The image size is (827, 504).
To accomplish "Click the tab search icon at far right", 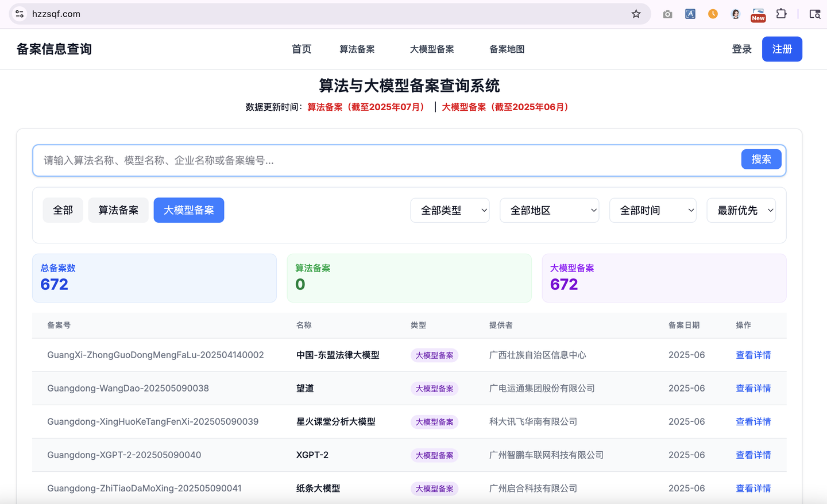I will [814, 14].
